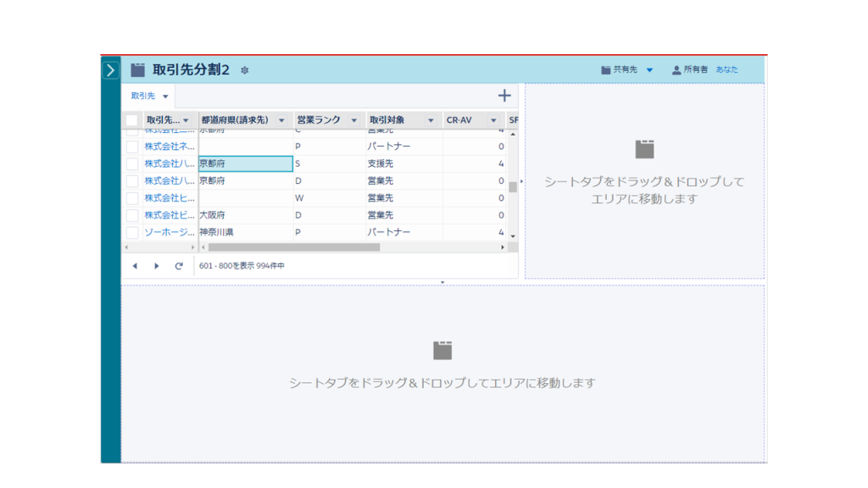Open the 株式会社ヒ... account link
Screen dimensions: 868x488
pyautogui.click(x=170, y=198)
